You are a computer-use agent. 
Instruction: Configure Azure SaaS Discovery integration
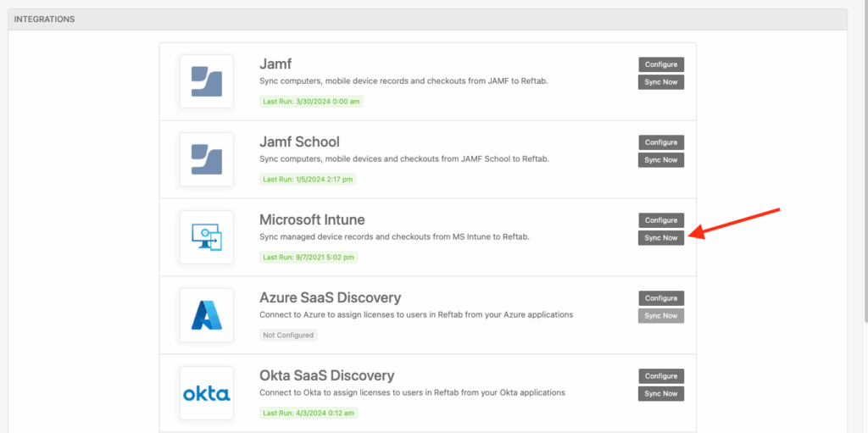click(660, 298)
